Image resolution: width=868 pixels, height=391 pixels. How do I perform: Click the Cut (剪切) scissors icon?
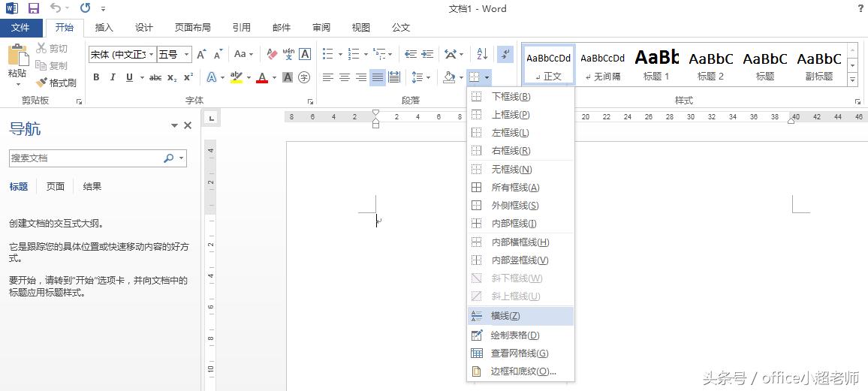click(41, 49)
